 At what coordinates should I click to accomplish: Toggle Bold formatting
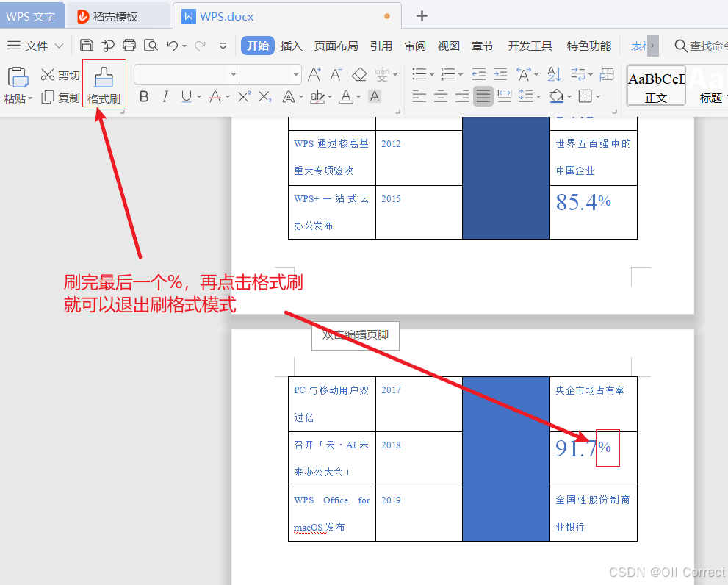(144, 97)
